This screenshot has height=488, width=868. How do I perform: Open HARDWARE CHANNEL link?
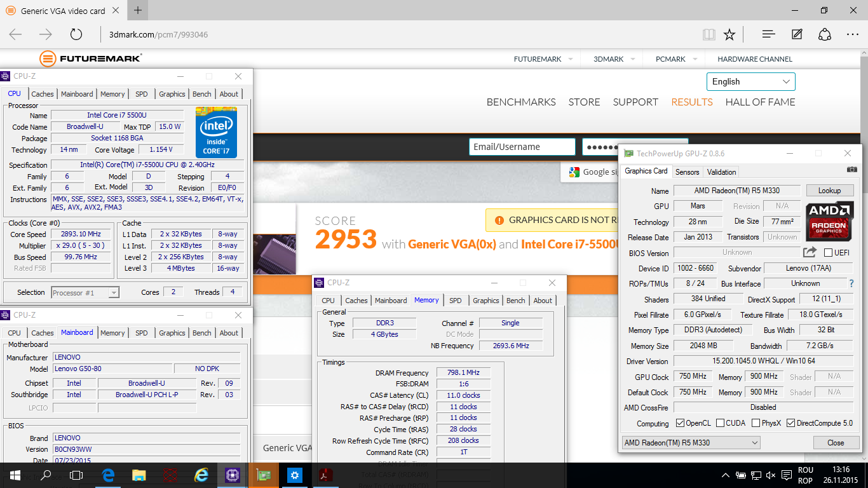(x=755, y=59)
